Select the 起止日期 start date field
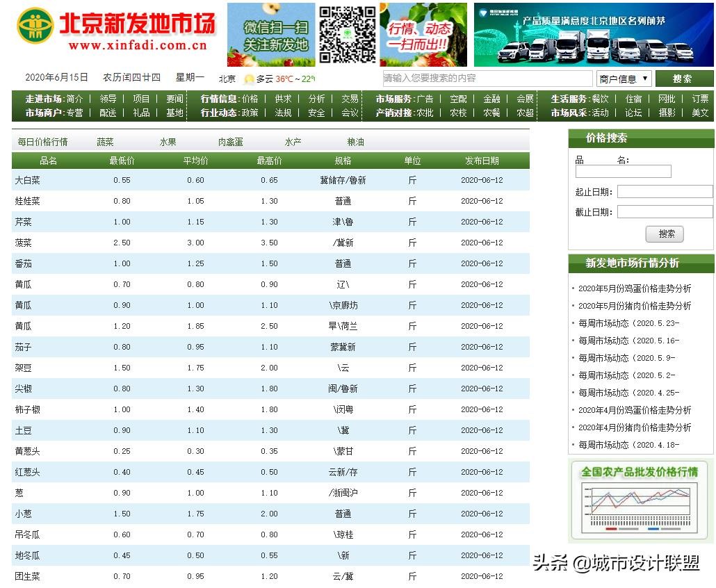The width and height of the screenshot is (716, 588). pos(665,192)
